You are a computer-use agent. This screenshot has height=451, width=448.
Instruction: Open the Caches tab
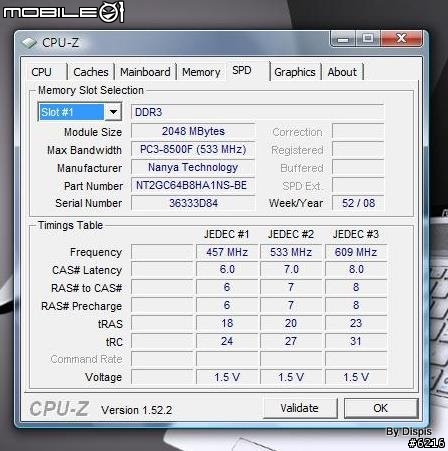pos(91,72)
